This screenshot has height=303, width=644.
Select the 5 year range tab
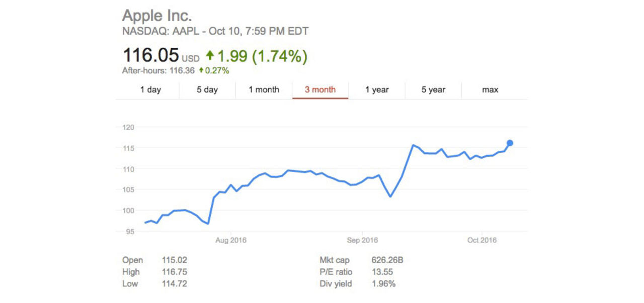click(x=433, y=90)
